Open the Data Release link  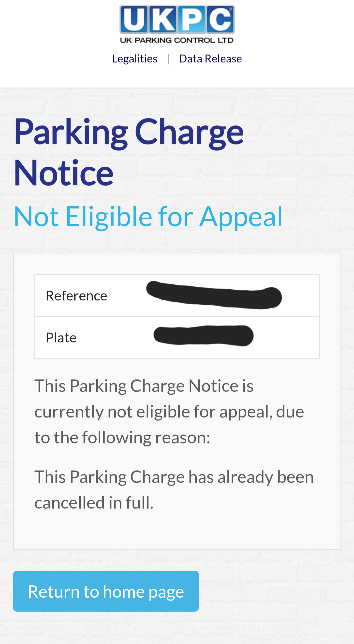click(210, 59)
